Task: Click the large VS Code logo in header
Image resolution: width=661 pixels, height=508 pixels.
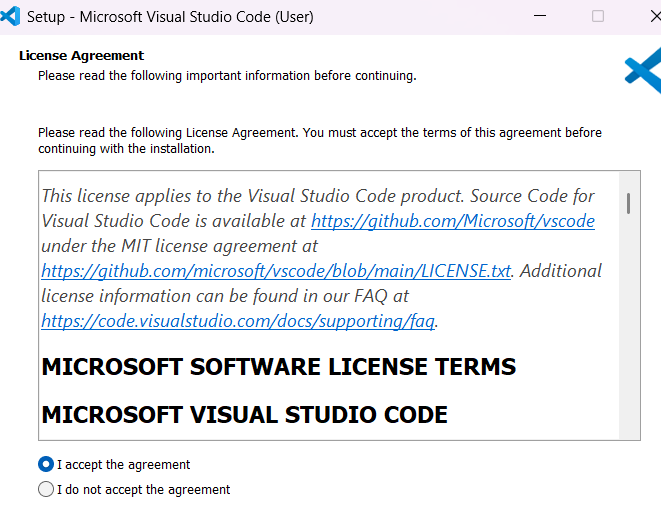Action: pos(643,70)
